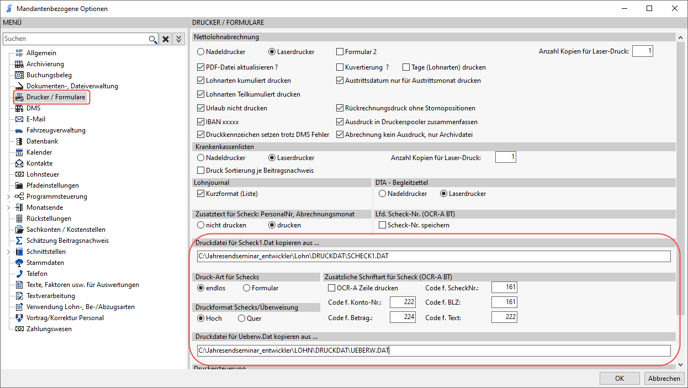
Task: Click the Kontakte icon
Action: pyautogui.click(x=19, y=163)
